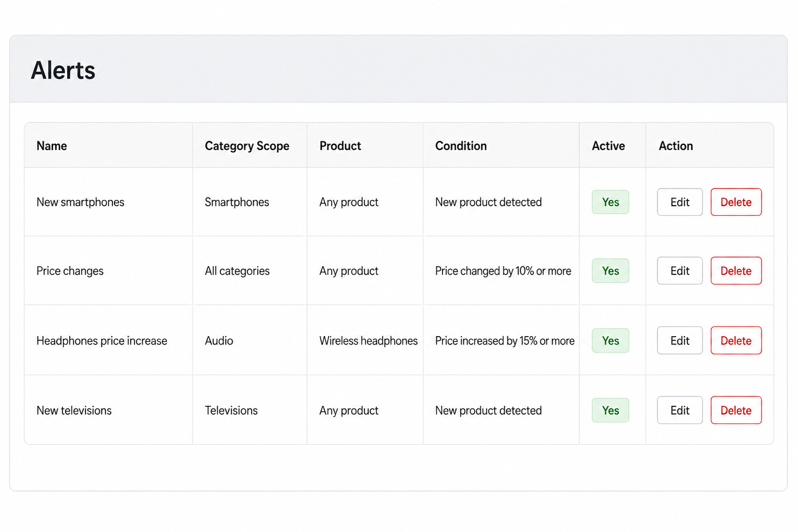Screen dimensions: 798x532
Task: Click the Alerts page heading
Action: coord(63,70)
